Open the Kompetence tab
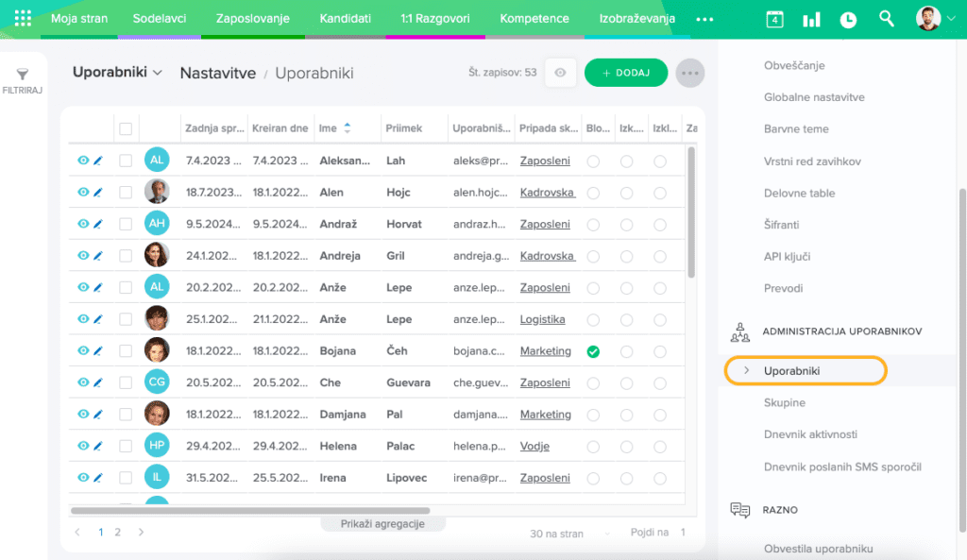Image resolution: width=967 pixels, height=560 pixels. (x=534, y=19)
